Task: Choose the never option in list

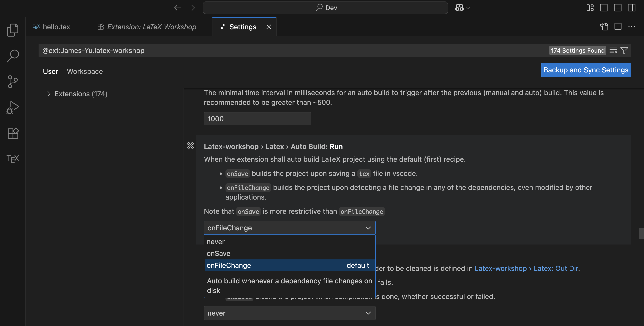Action: tap(290, 242)
